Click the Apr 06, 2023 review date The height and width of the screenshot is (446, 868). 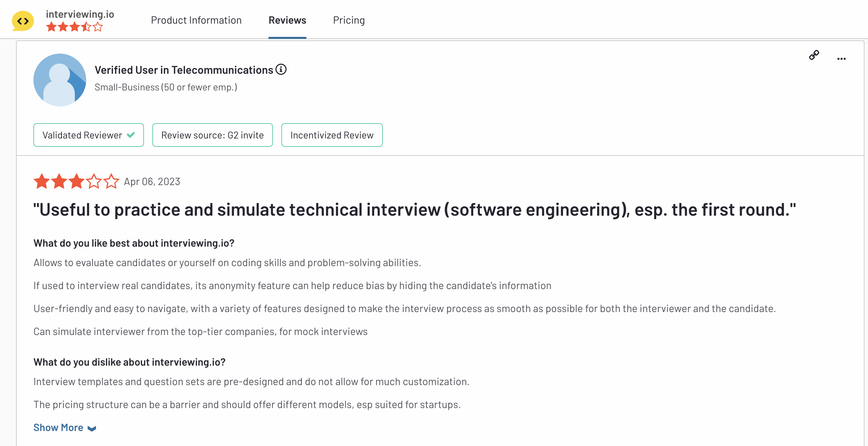coord(152,182)
